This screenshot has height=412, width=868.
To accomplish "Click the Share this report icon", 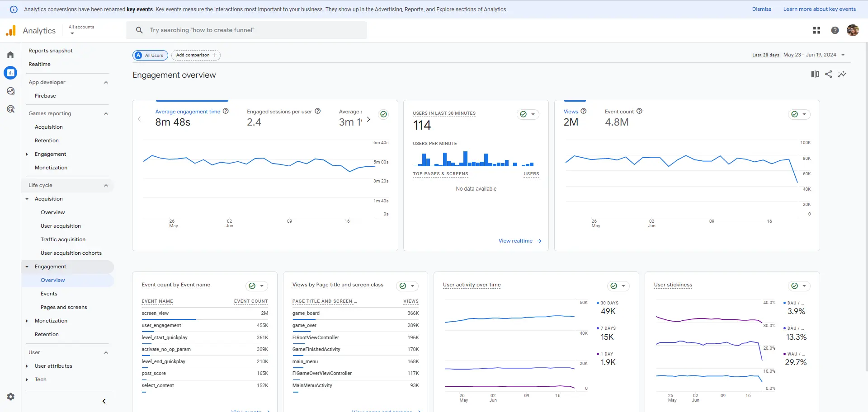I will click(x=828, y=74).
